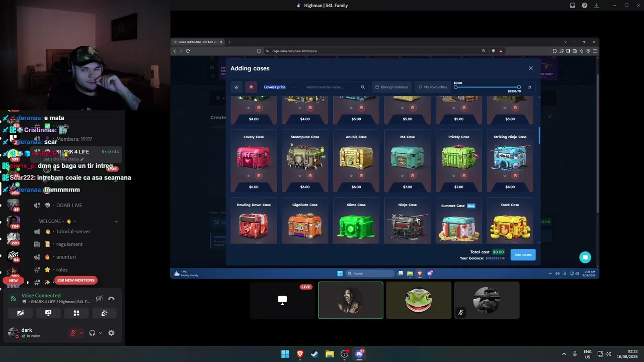The image size is (644, 362).
Task: Click the Add cases button
Action: pyautogui.click(x=523, y=255)
